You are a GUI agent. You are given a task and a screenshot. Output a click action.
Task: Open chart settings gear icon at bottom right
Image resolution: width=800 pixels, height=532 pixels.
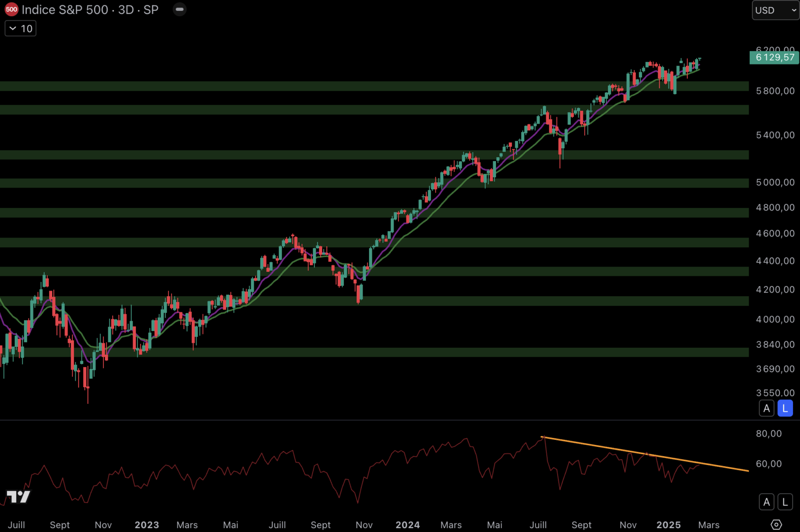pos(776,525)
